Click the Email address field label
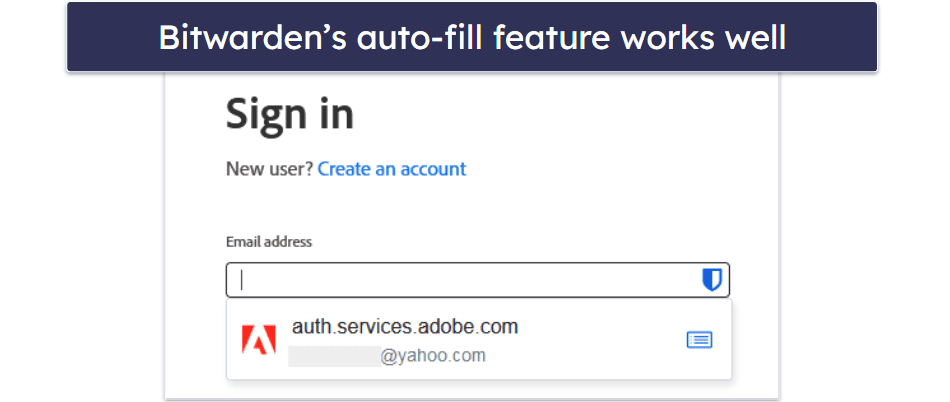950x402 pixels. (269, 242)
